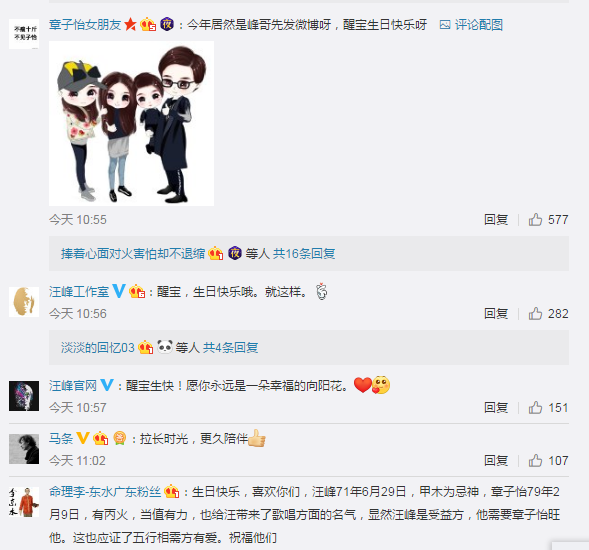Expand 共16条回复 replies
Screen dimensions: 589x550
[304, 254]
